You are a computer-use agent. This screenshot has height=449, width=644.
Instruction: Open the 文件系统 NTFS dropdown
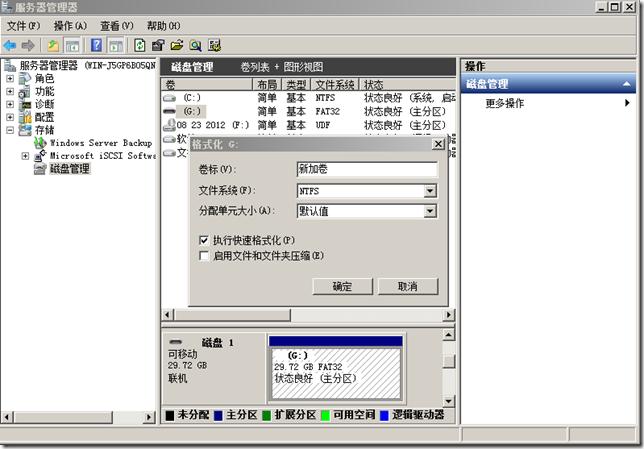point(430,190)
